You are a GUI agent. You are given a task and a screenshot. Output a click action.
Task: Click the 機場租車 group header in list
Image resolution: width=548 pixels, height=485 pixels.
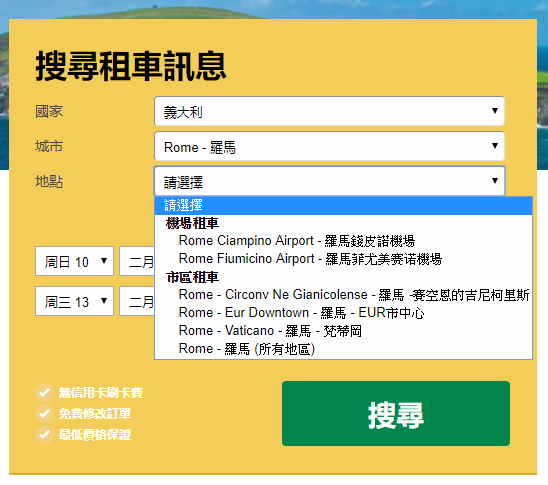click(x=192, y=223)
